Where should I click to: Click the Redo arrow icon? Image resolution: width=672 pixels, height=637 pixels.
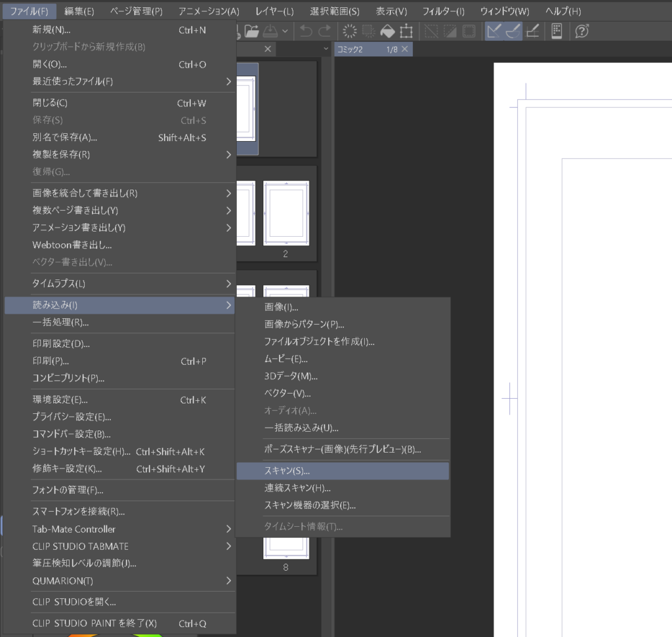click(324, 31)
